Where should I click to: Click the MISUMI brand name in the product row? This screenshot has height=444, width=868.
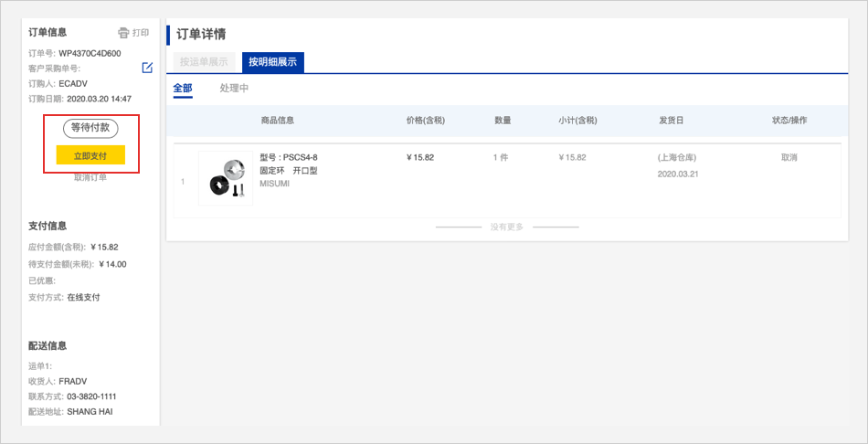coord(273,184)
